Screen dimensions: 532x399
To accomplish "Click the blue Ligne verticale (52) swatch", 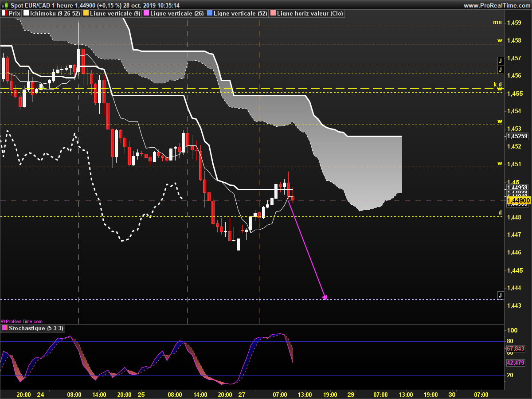I will point(210,13).
